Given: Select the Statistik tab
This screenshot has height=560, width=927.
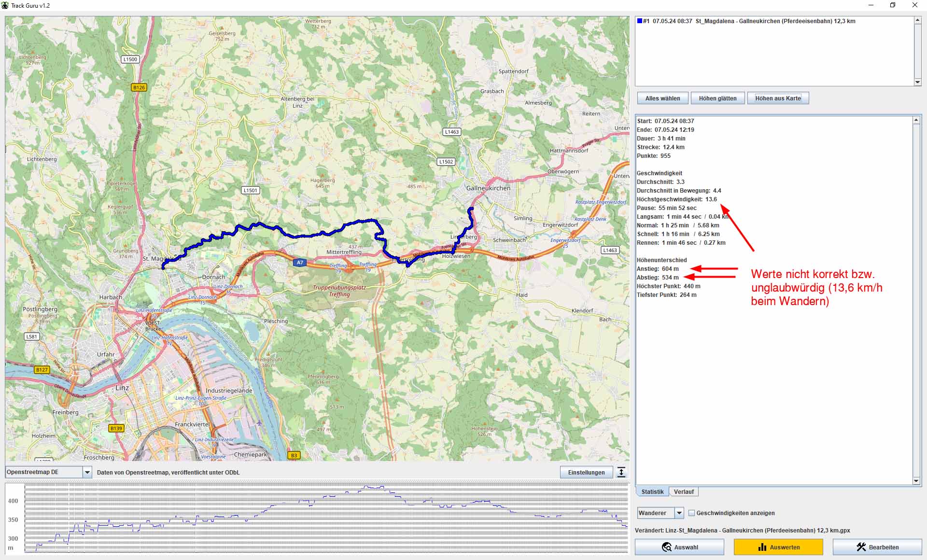Looking at the screenshot, I should [652, 492].
